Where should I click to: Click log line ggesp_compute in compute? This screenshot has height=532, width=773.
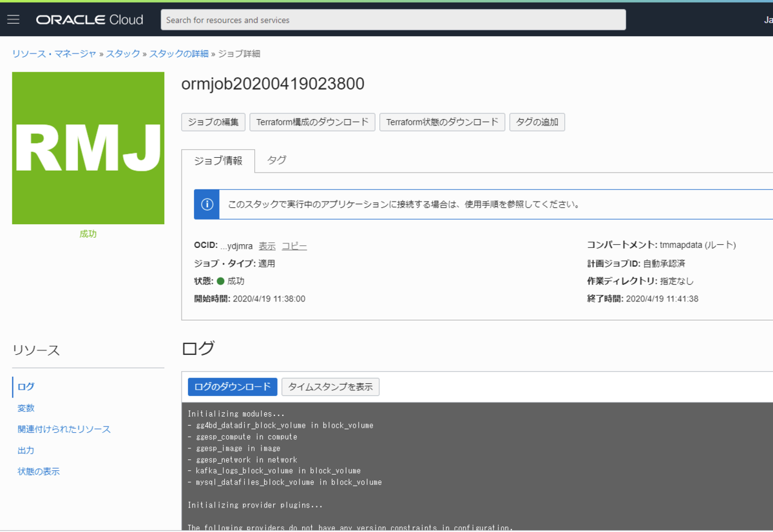(x=242, y=437)
